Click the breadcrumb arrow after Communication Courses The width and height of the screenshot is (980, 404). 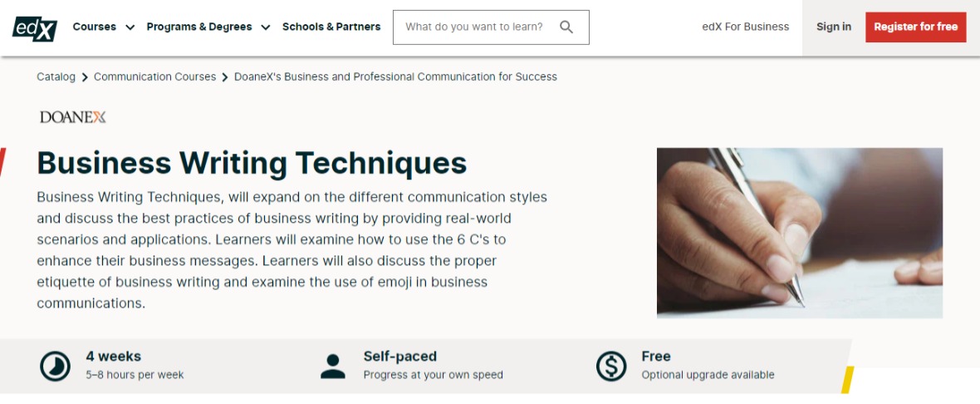point(225,77)
